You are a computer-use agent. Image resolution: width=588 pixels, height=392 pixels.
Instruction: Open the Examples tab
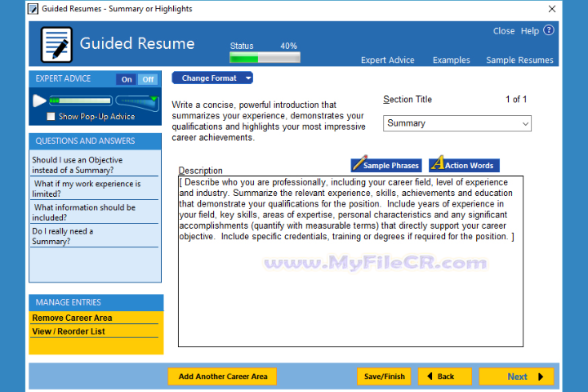click(x=451, y=60)
